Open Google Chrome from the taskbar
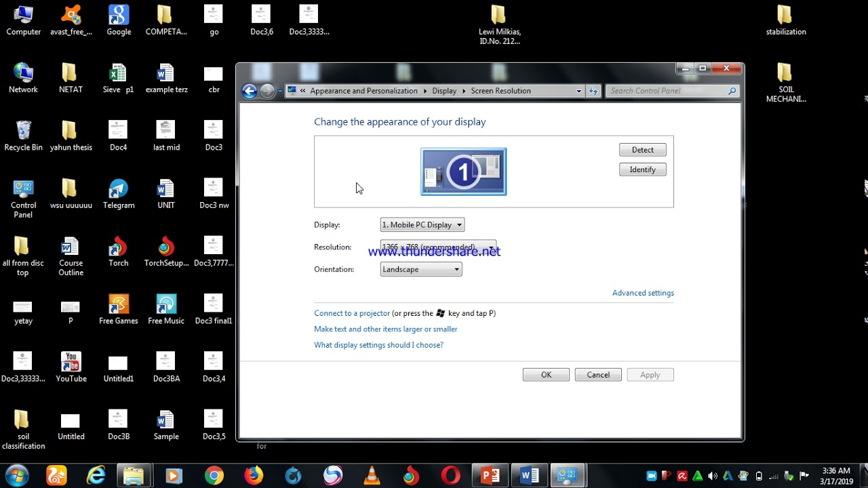 pyautogui.click(x=214, y=476)
